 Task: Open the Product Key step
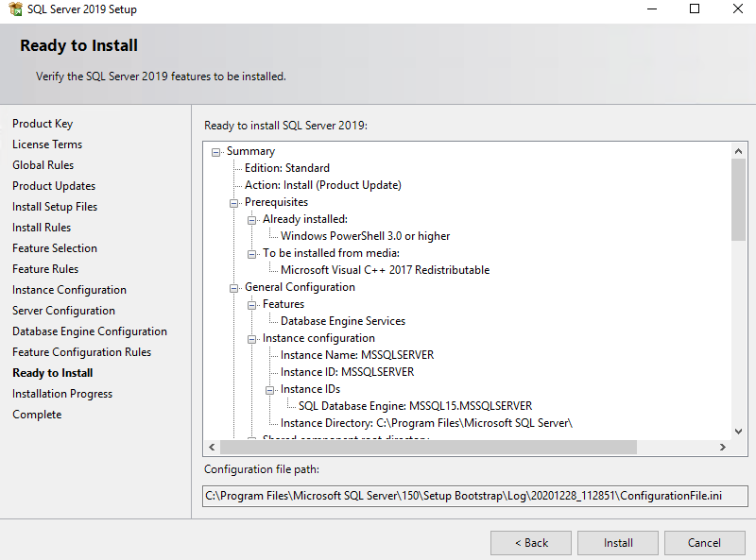(x=43, y=124)
